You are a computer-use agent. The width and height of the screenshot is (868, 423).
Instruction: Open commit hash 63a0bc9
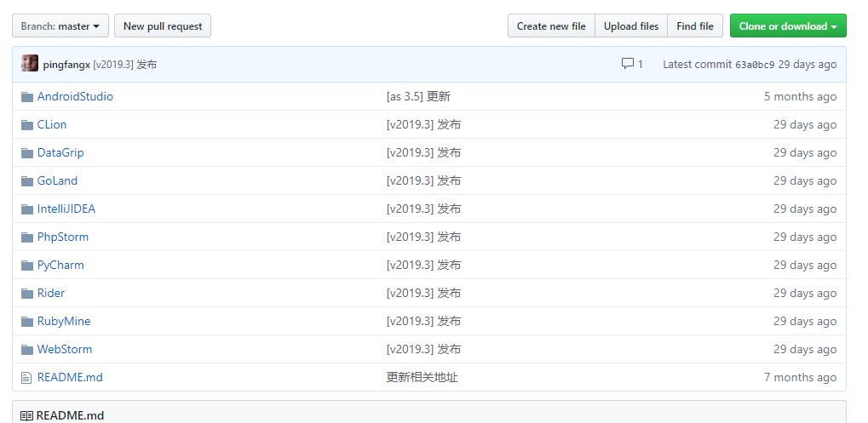755,65
